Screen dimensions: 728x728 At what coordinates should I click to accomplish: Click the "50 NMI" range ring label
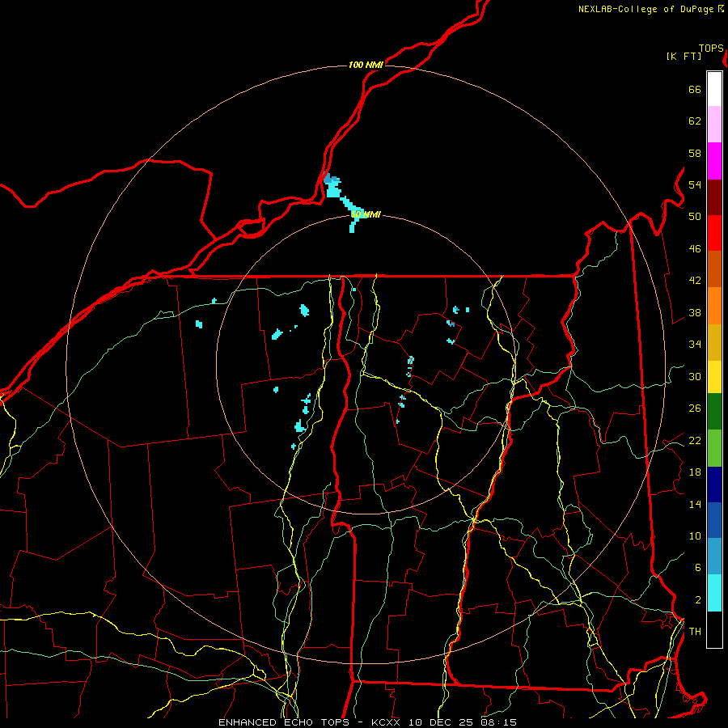click(366, 214)
